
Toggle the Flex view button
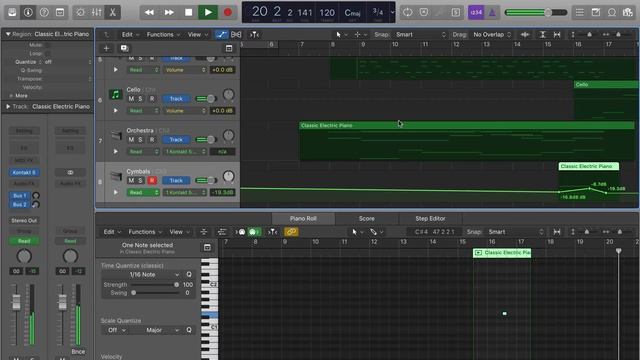(236, 35)
